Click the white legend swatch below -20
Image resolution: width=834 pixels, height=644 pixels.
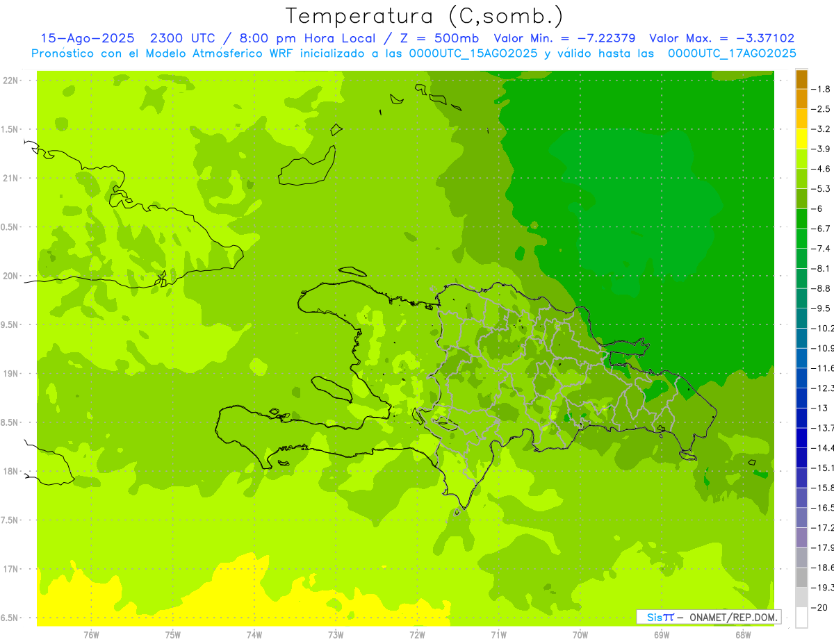click(801, 618)
